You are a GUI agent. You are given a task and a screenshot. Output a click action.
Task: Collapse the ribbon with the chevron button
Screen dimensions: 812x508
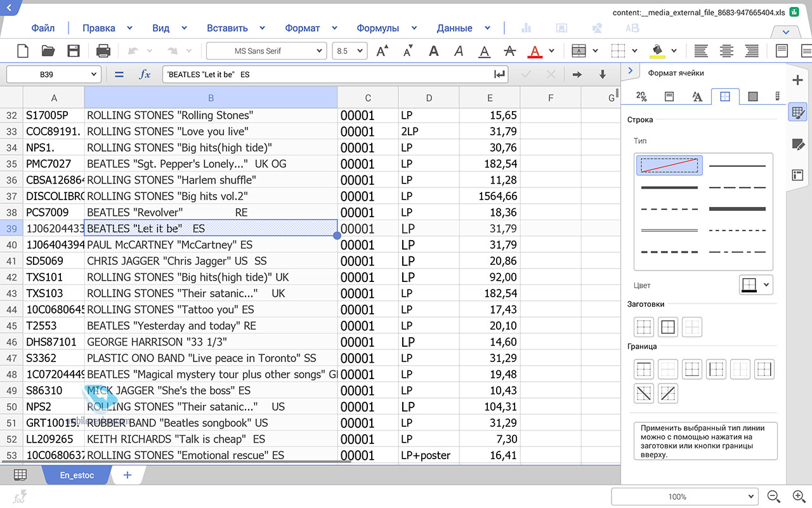tap(786, 32)
